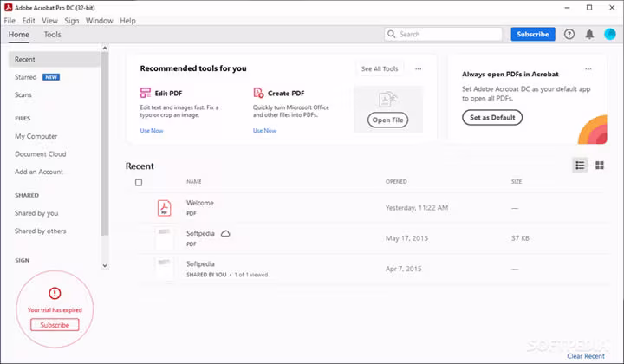Select Recent in the sidebar
Image resolution: width=624 pixels, height=364 pixels.
(54, 59)
